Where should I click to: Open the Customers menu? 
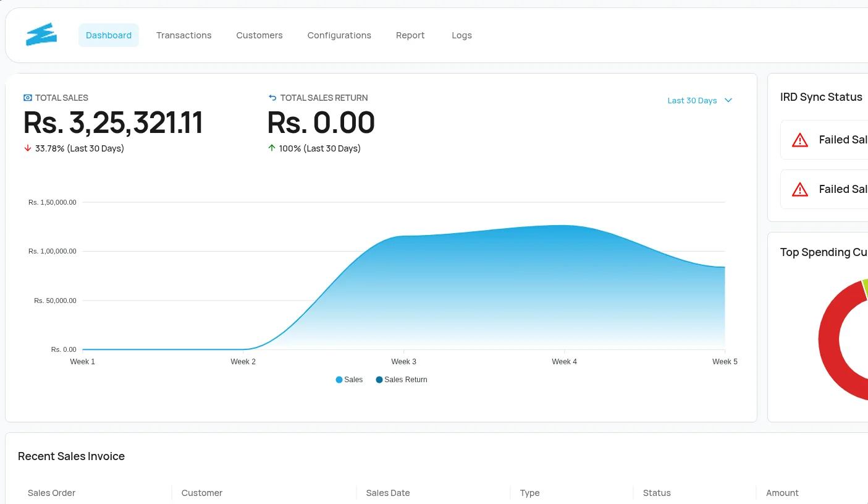(259, 35)
